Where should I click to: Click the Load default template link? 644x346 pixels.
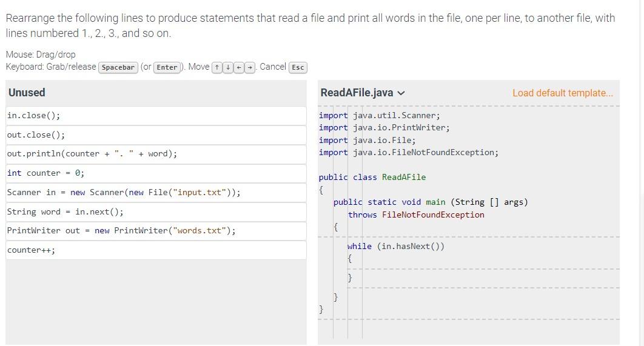pos(562,93)
